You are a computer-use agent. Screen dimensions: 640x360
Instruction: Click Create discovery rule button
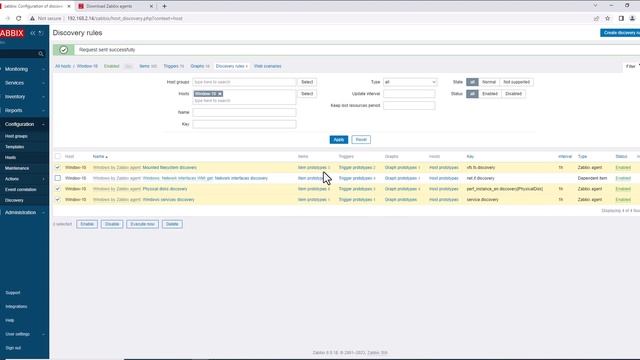620,33
